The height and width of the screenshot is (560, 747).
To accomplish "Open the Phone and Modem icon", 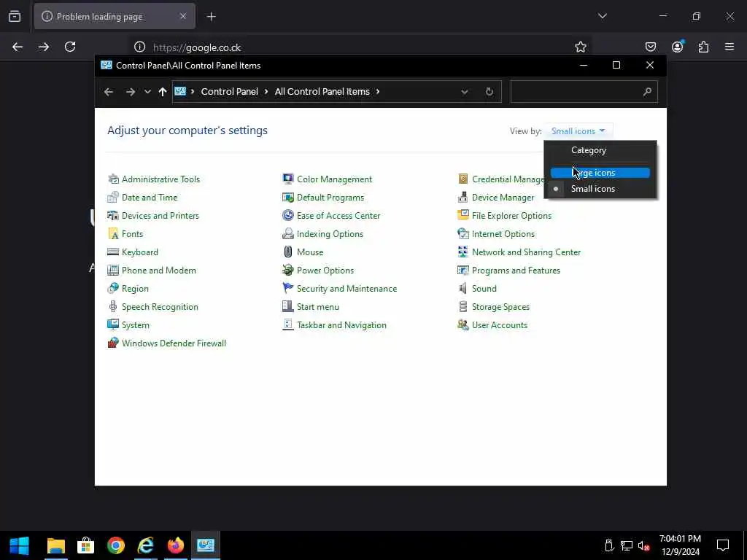I will coord(113,270).
